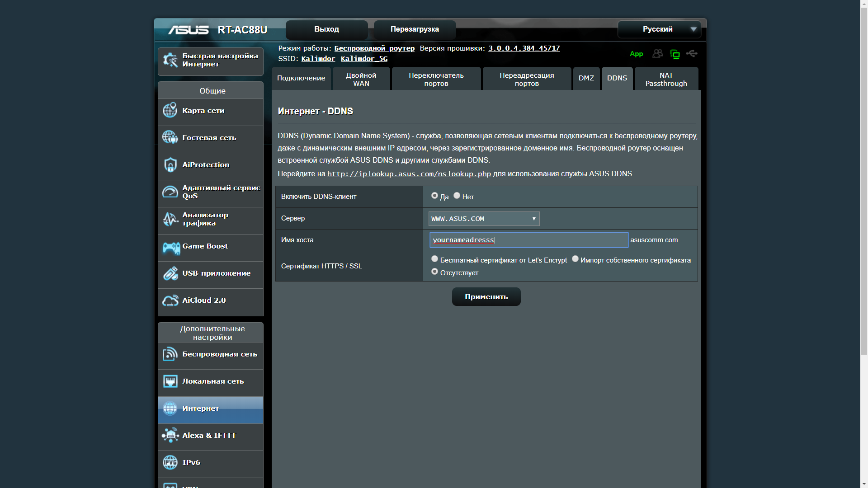
Task: Switch to the Переадресация портов tab
Action: (527, 79)
